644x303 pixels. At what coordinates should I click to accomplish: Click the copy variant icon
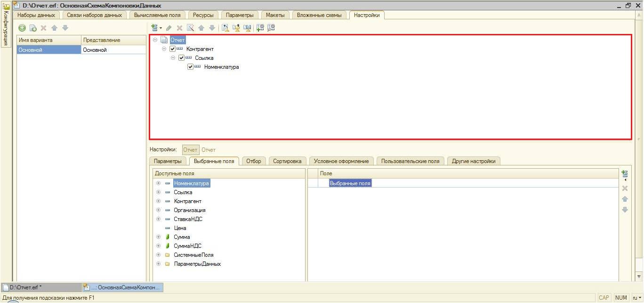tap(33, 28)
